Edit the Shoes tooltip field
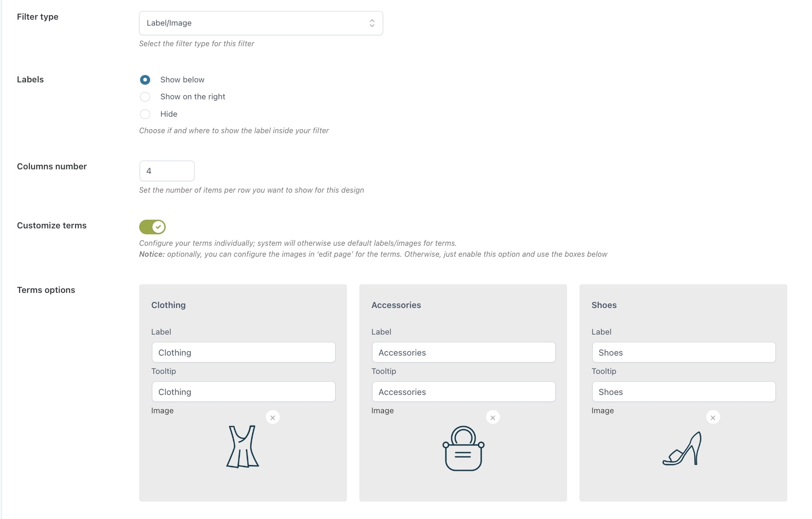This screenshot has width=812, height=519. point(683,392)
